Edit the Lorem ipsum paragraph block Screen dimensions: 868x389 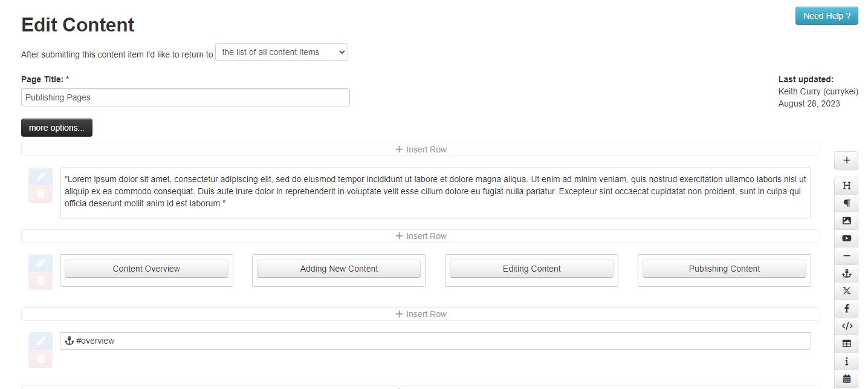40,177
